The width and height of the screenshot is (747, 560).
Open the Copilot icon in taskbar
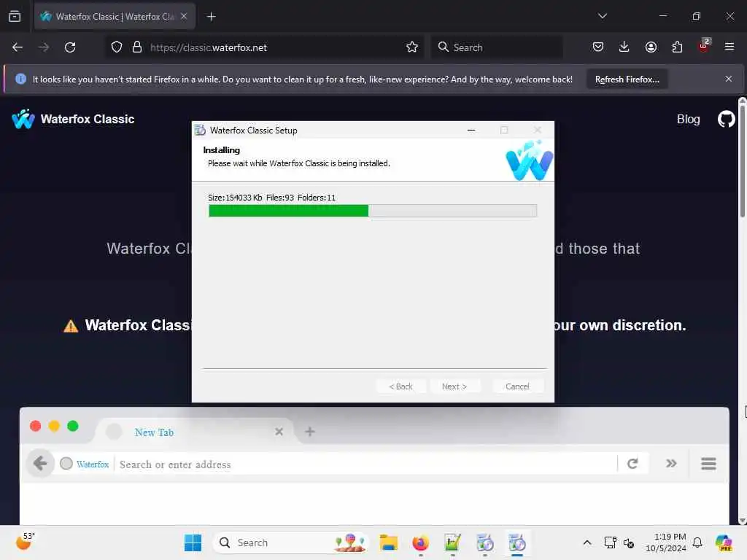(724, 542)
